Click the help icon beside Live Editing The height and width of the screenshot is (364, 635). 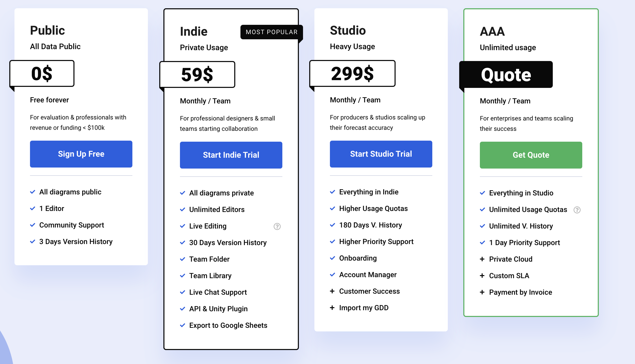click(277, 226)
